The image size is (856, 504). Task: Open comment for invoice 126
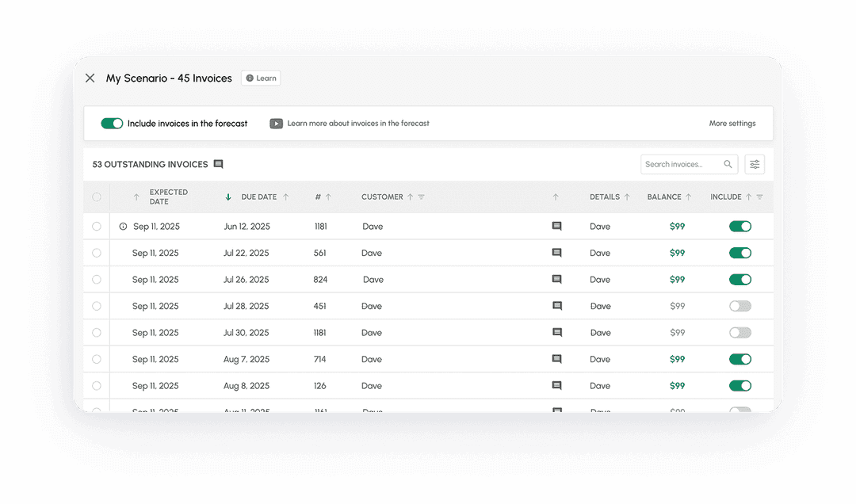click(x=557, y=386)
